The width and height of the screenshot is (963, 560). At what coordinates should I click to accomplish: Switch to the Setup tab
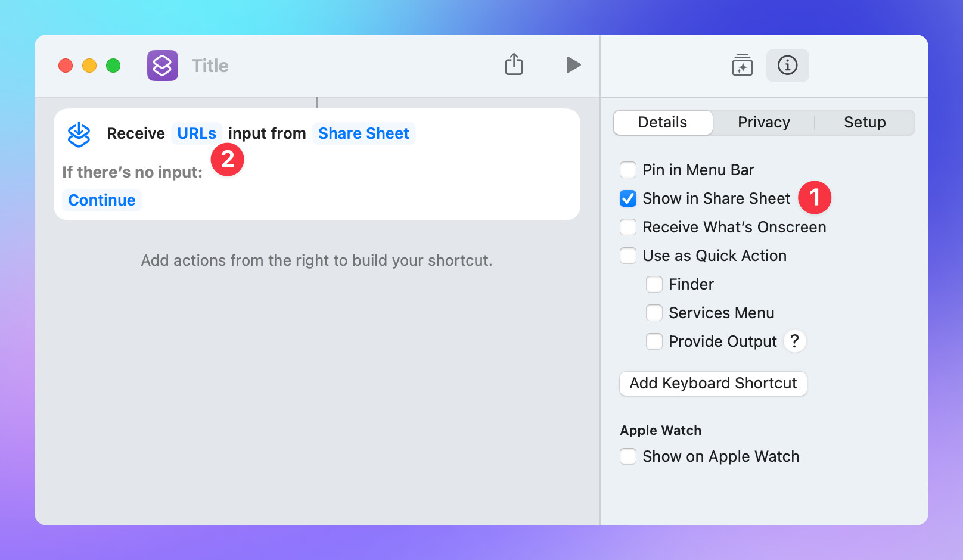(864, 122)
